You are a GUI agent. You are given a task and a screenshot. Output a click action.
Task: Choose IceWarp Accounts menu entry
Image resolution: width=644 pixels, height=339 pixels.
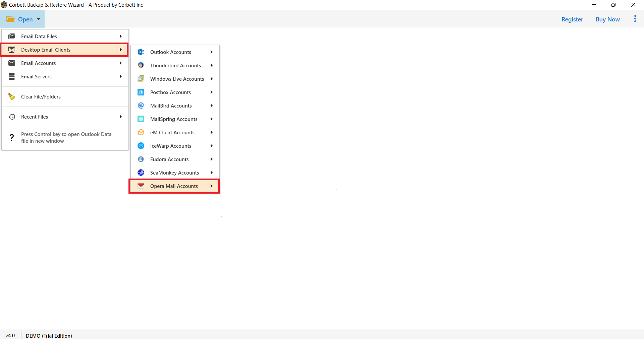point(175,146)
